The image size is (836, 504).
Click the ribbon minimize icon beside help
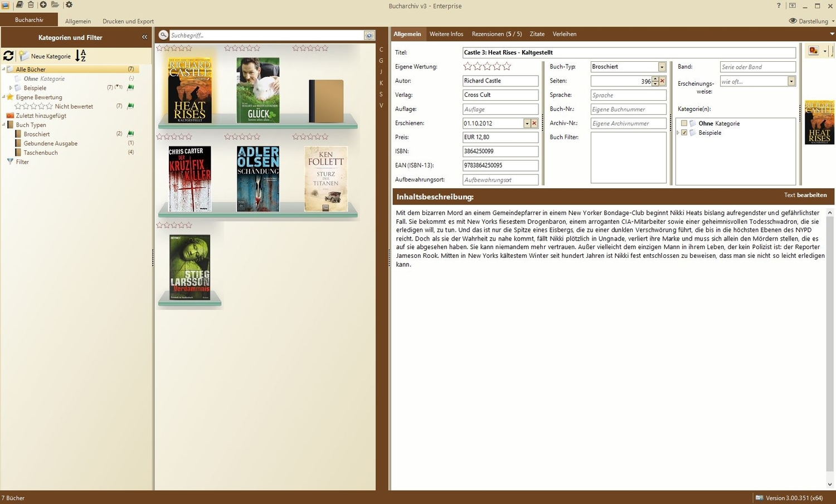point(792,6)
